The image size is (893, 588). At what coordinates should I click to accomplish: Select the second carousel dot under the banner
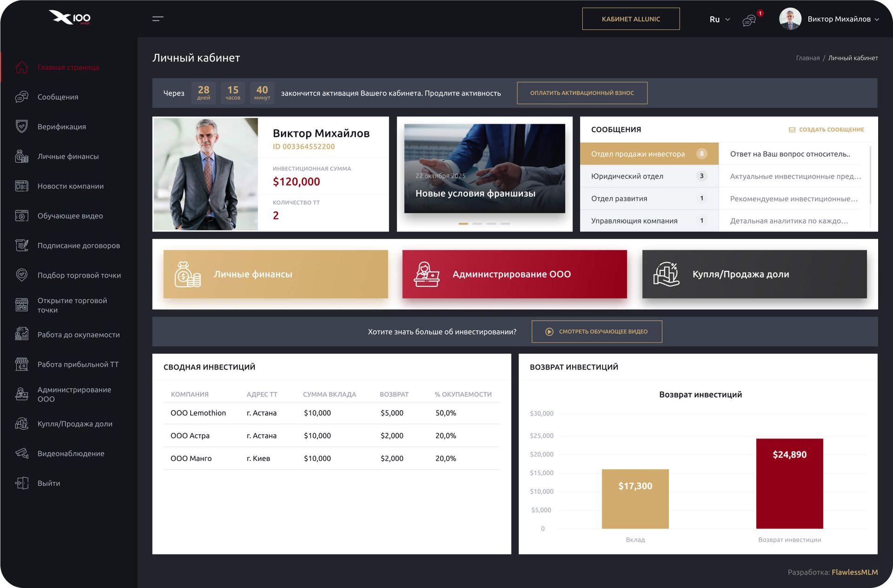point(478,224)
